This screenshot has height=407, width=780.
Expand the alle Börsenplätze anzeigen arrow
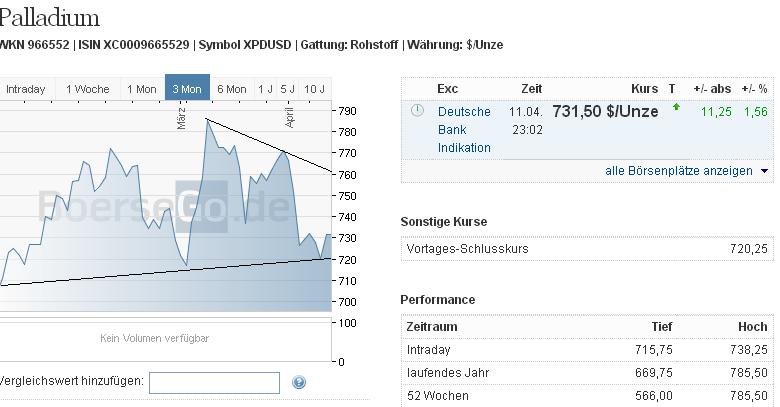click(x=765, y=171)
